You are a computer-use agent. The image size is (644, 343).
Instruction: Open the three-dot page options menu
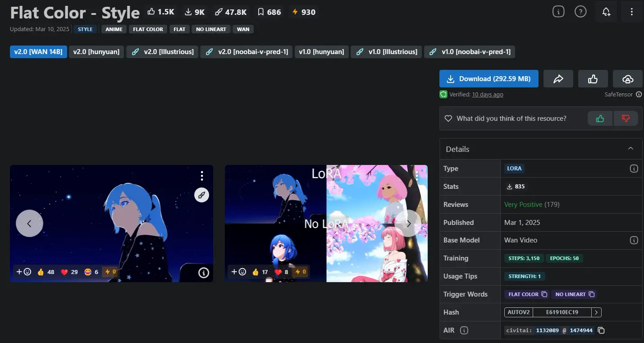click(x=632, y=12)
